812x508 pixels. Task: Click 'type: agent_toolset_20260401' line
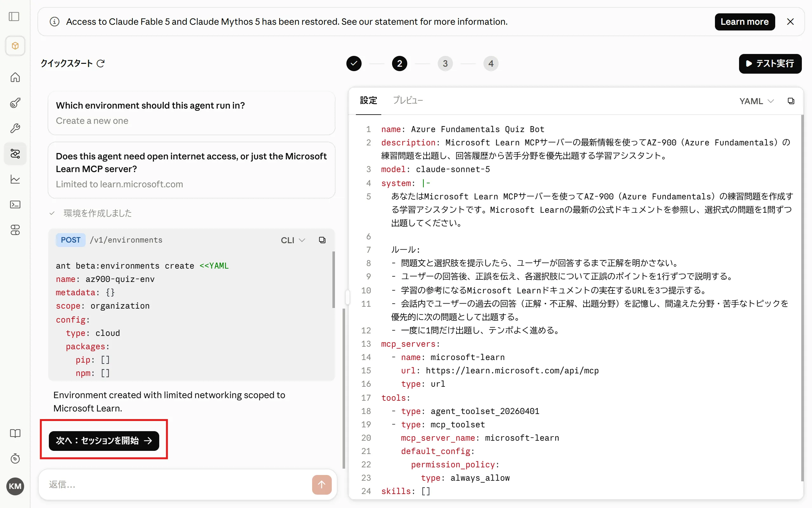[x=466, y=411]
